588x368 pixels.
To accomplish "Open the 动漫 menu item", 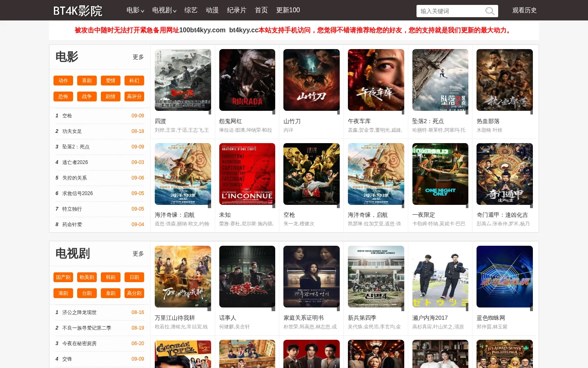I will click(212, 10).
